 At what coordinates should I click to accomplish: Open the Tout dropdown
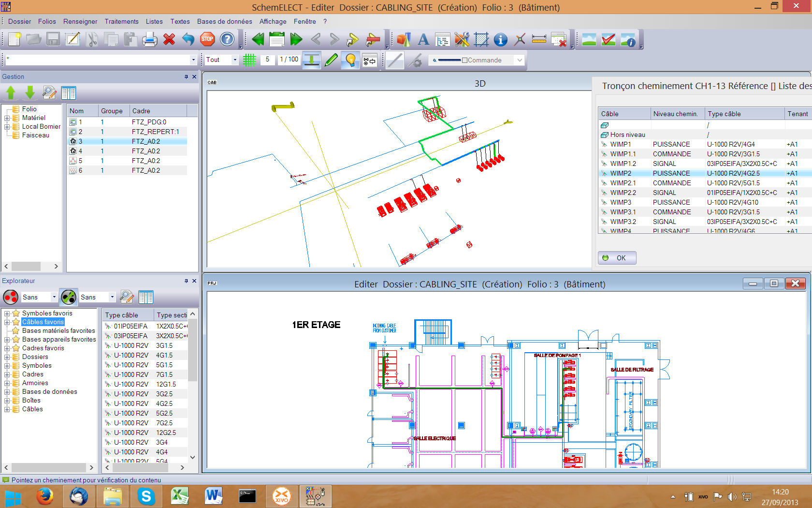point(235,60)
